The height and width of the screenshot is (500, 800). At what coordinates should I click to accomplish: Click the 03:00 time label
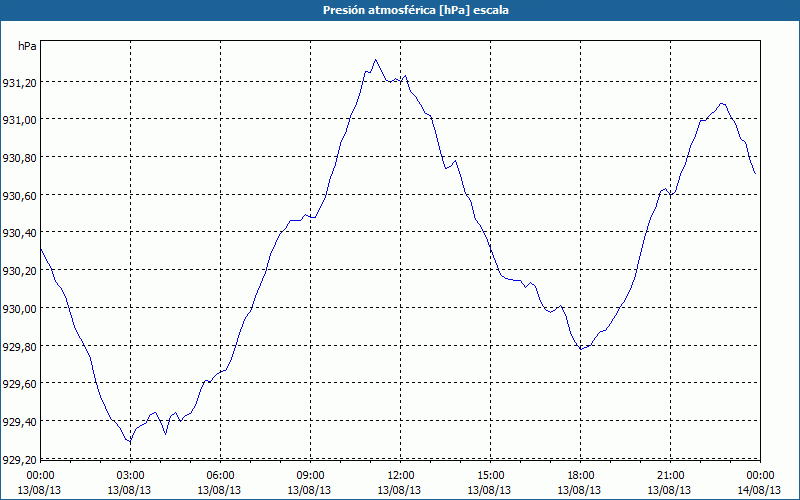click(130, 476)
